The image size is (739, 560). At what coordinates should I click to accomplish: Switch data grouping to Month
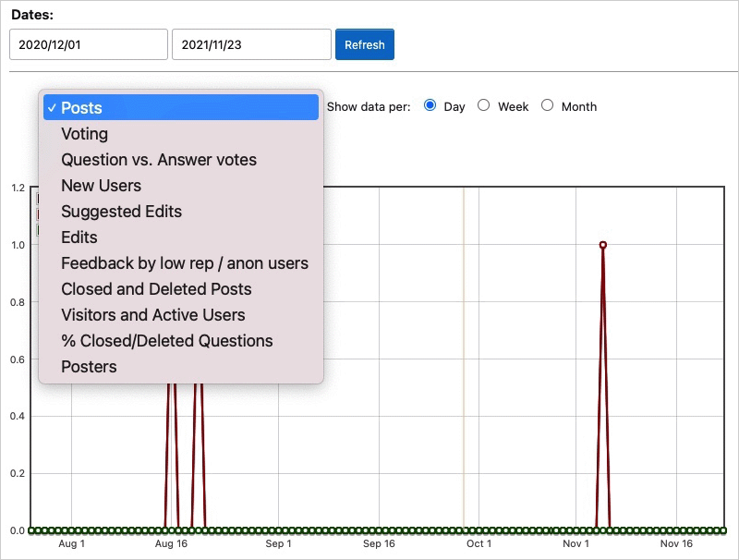[x=547, y=105]
